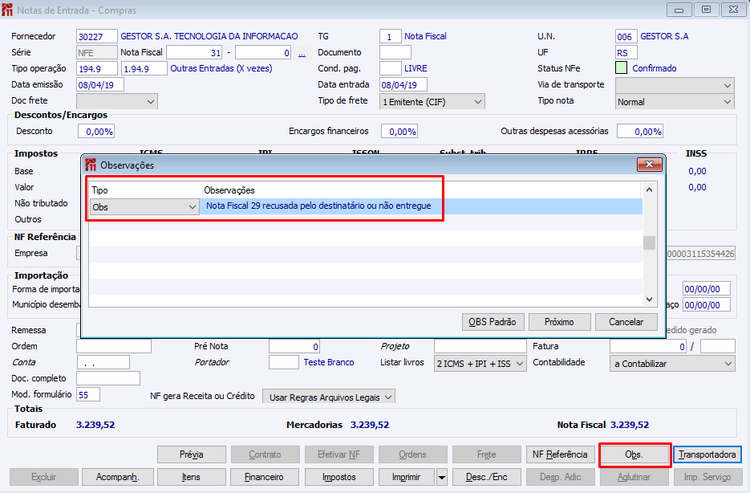Click the Obs. button

(x=634, y=454)
